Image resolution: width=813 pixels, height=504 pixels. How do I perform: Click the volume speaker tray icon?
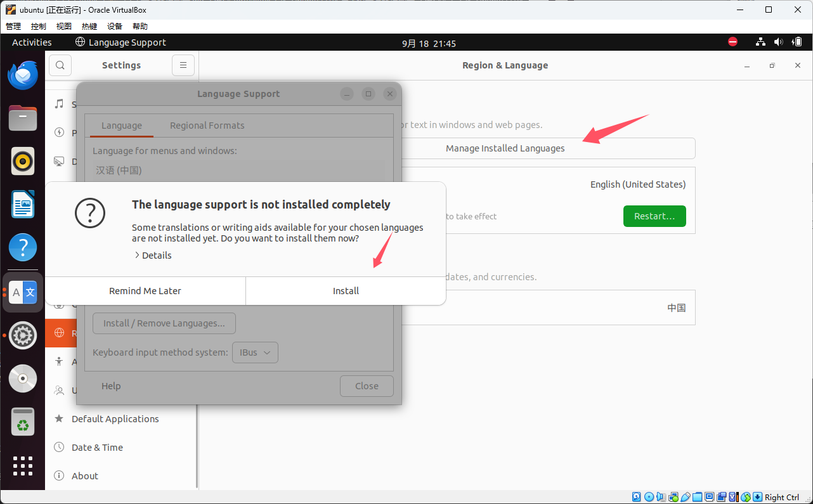coord(779,42)
